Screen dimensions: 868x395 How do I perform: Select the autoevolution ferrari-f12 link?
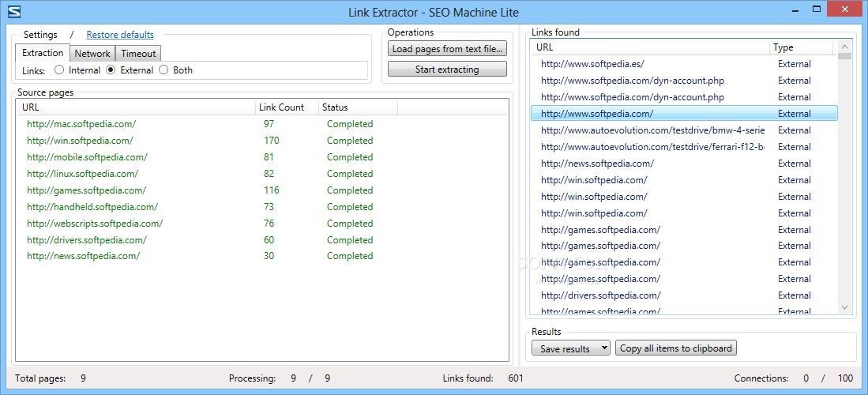click(x=684, y=147)
